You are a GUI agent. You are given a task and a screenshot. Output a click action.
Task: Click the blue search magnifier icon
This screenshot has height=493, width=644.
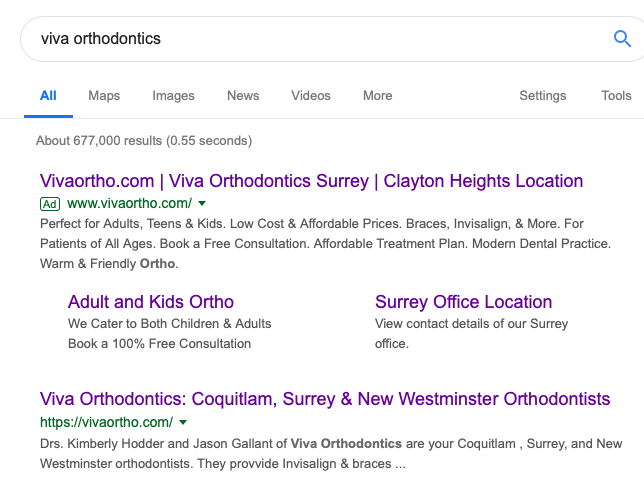point(622,39)
